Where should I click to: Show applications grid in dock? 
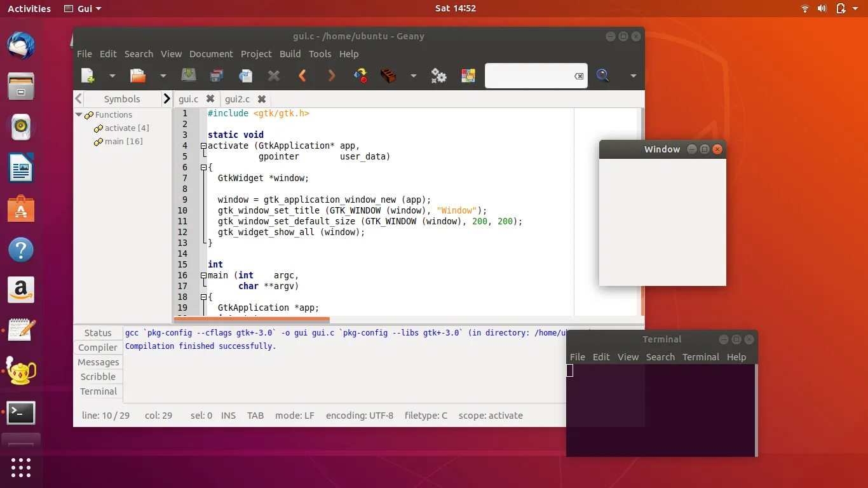click(x=21, y=468)
